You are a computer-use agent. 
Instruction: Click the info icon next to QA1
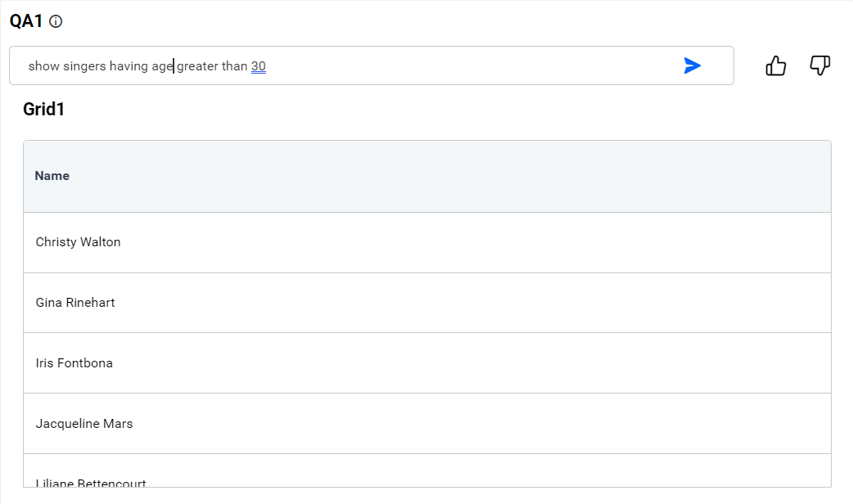tap(55, 22)
